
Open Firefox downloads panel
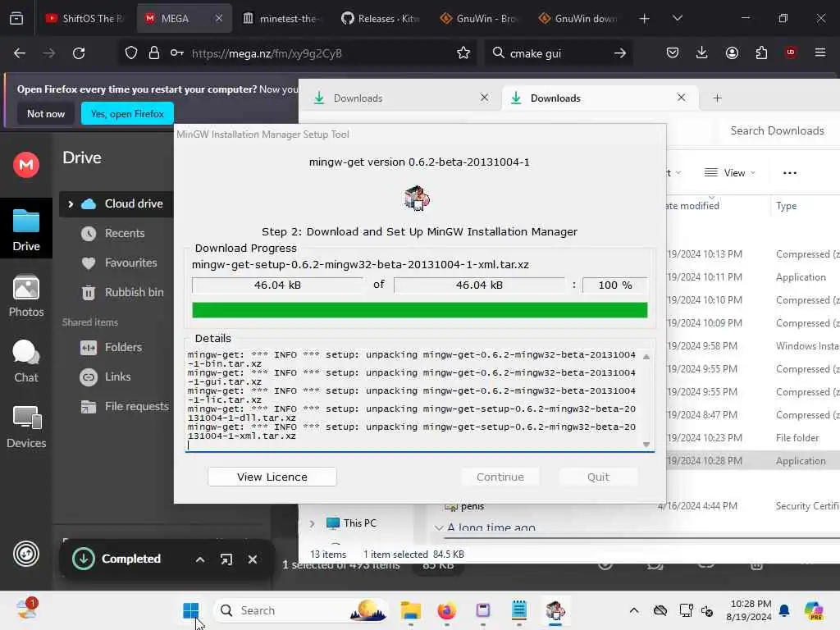click(702, 53)
